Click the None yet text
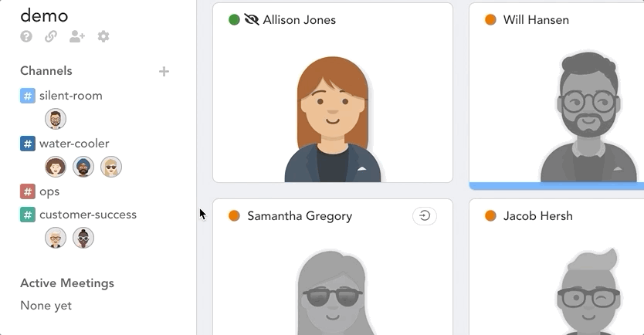Viewport: 644px width, 335px height. pos(46,306)
